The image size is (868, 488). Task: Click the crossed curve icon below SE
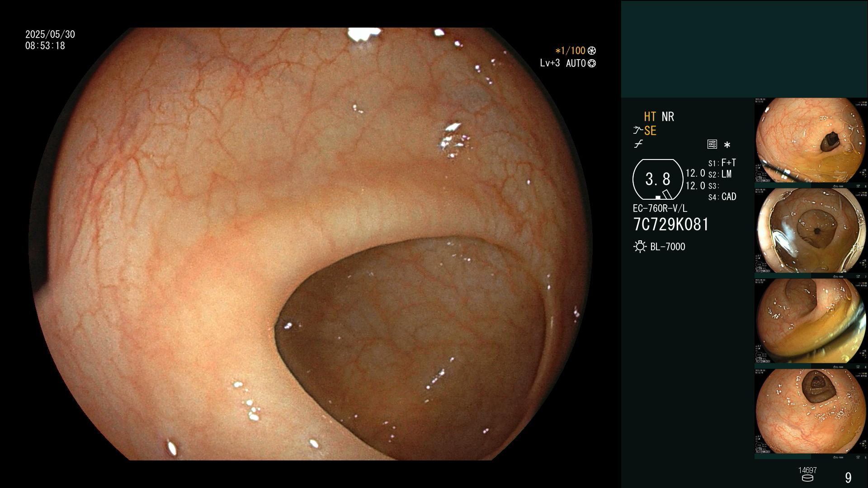[638, 144]
